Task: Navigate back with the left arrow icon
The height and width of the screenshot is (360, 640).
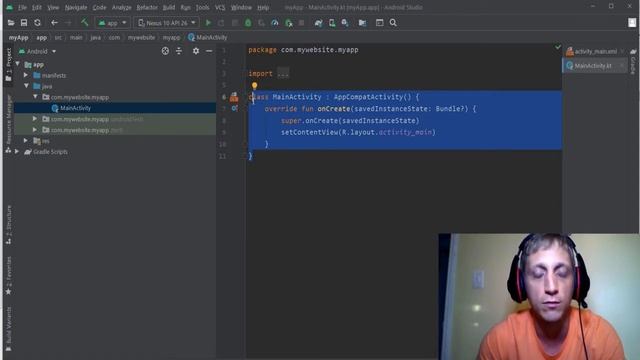Action: coord(54,23)
